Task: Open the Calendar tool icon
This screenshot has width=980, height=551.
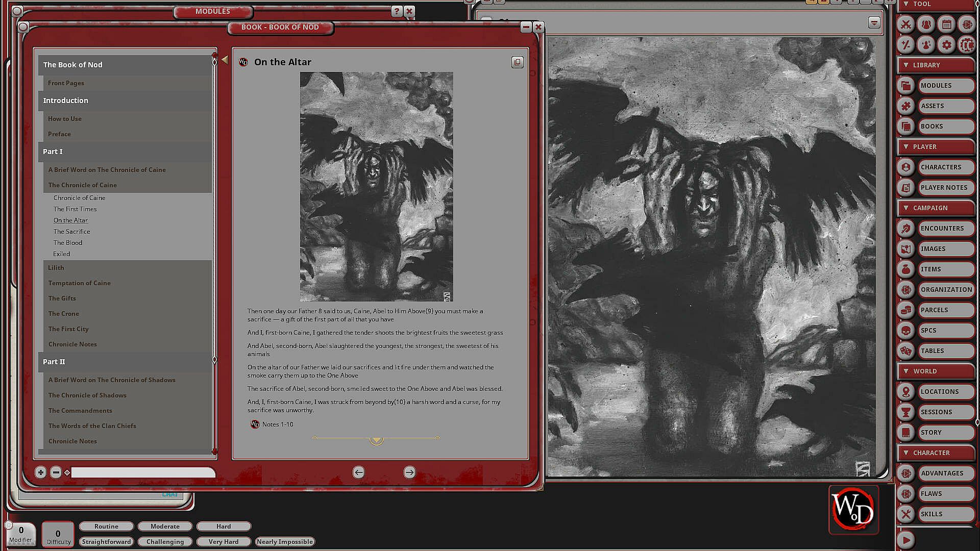Action: tap(946, 24)
